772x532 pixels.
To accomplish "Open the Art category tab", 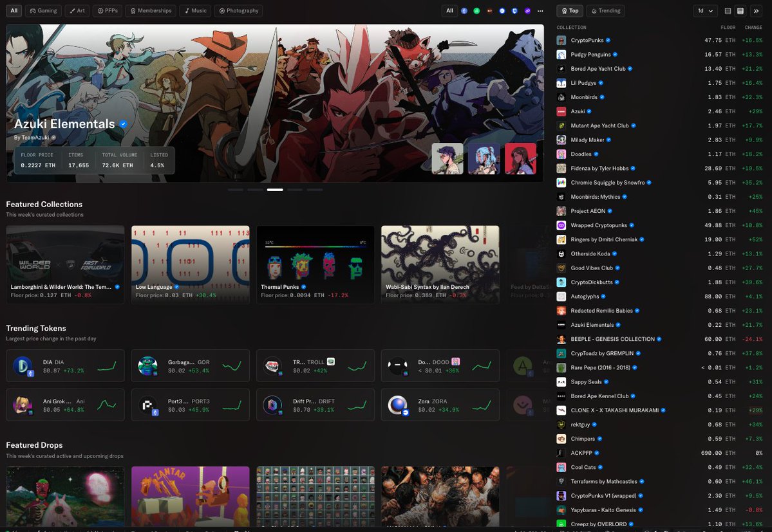I will 77,11.
